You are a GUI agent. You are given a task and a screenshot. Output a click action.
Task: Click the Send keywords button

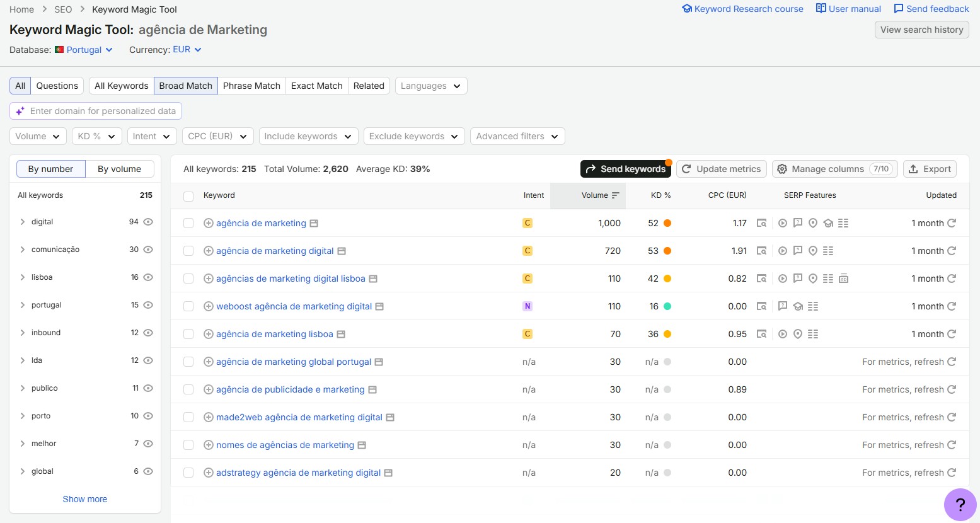tap(626, 169)
